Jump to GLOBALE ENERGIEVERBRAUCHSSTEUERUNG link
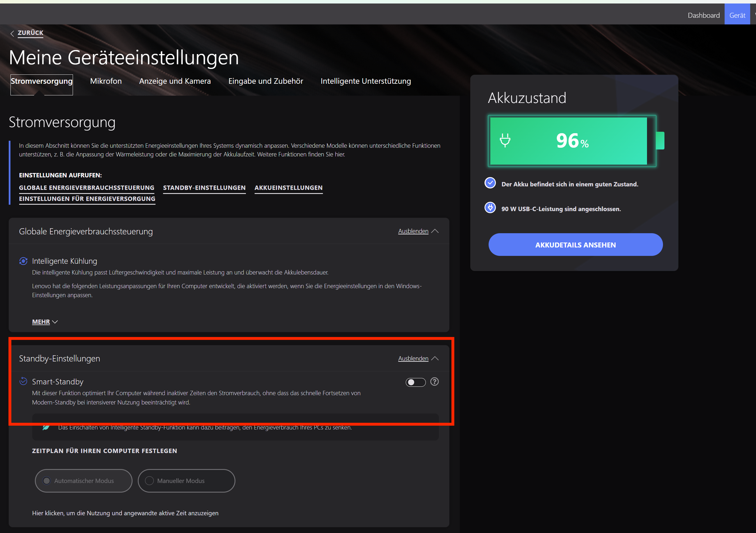Screen dimensions: 756x533 pos(87,188)
